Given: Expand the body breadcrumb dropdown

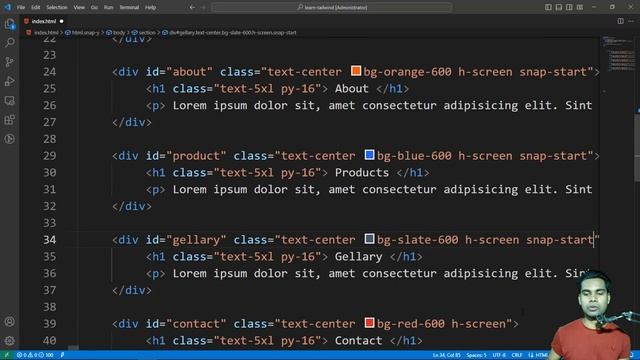Looking at the screenshot, I should 116,33.
